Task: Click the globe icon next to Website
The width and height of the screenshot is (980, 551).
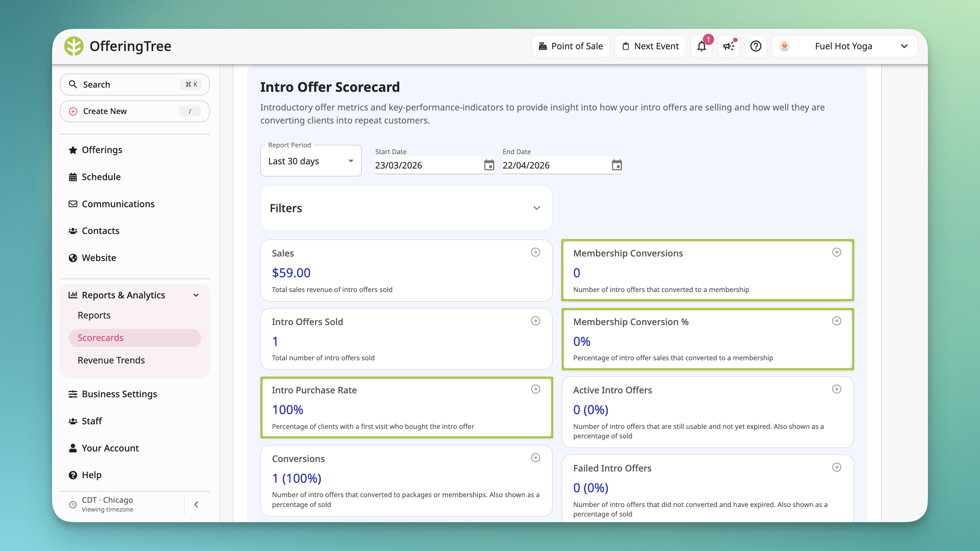Action: tap(73, 258)
